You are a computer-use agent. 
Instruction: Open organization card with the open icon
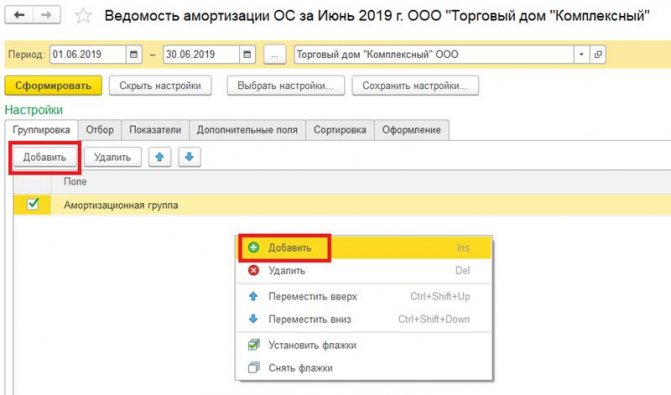598,54
